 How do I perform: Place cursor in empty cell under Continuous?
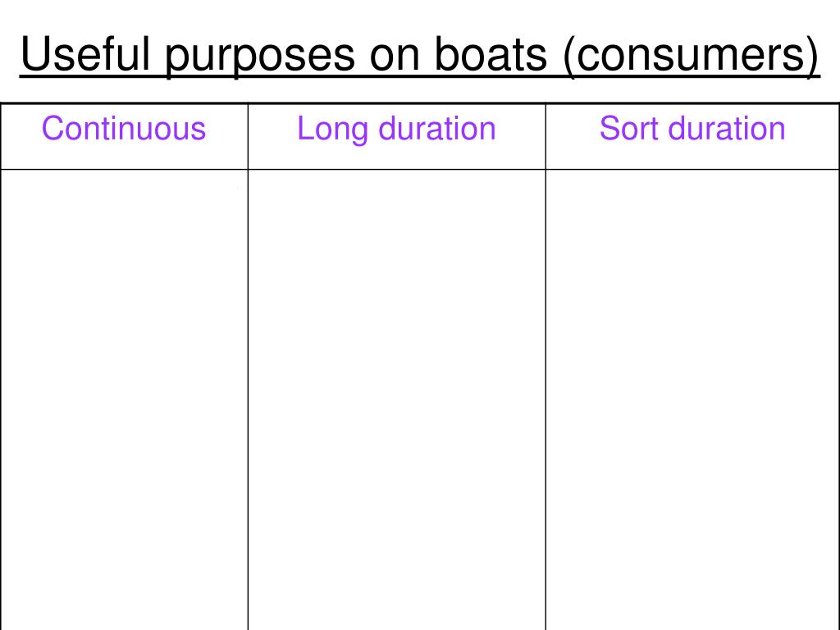(124, 399)
